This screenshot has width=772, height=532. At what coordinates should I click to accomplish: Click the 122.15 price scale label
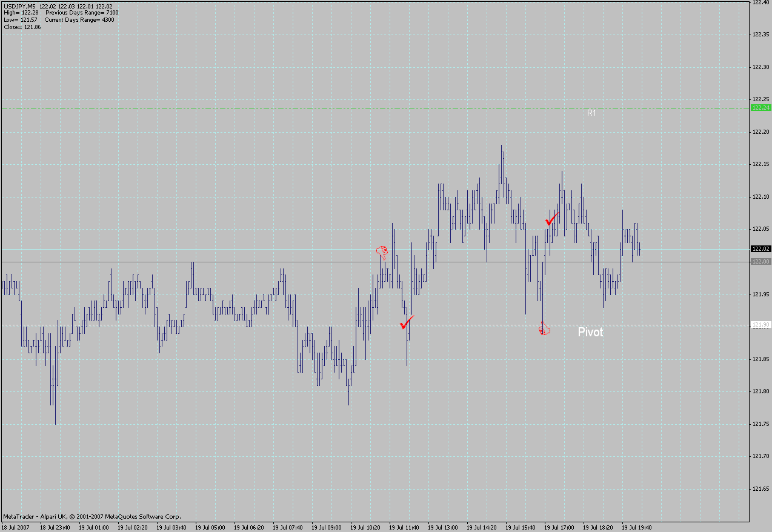click(761, 164)
